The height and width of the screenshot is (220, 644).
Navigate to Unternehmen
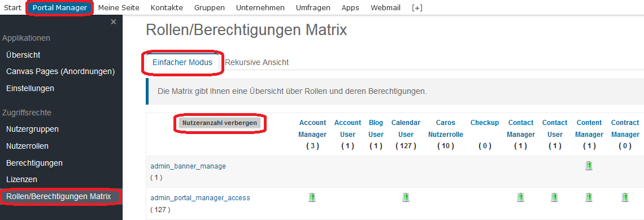[x=260, y=7]
